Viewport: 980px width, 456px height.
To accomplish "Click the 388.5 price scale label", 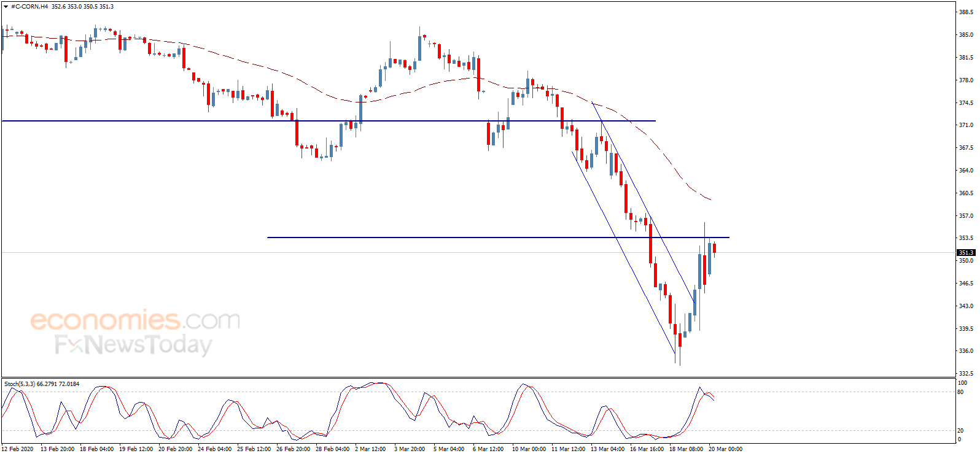I will click(x=966, y=12).
